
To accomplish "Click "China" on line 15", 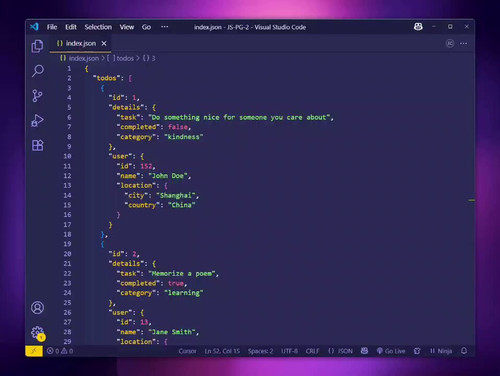I will coord(181,205).
